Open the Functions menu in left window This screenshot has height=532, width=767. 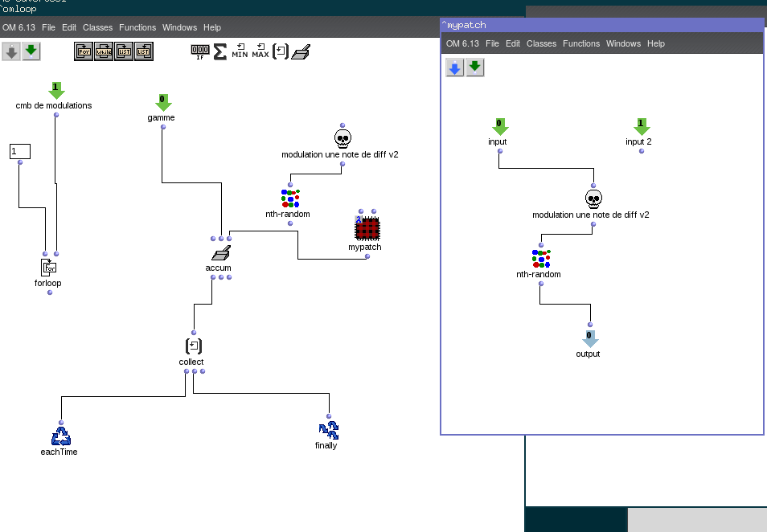coord(137,27)
